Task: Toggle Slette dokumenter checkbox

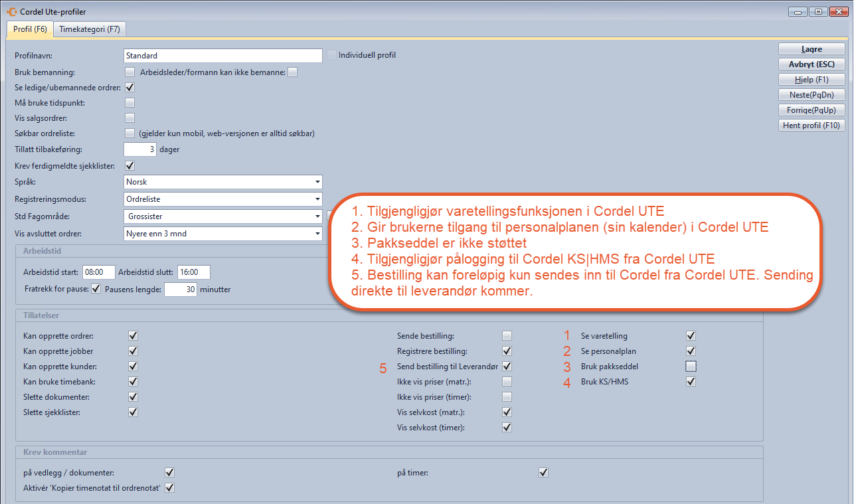Action: pyautogui.click(x=133, y=397)
